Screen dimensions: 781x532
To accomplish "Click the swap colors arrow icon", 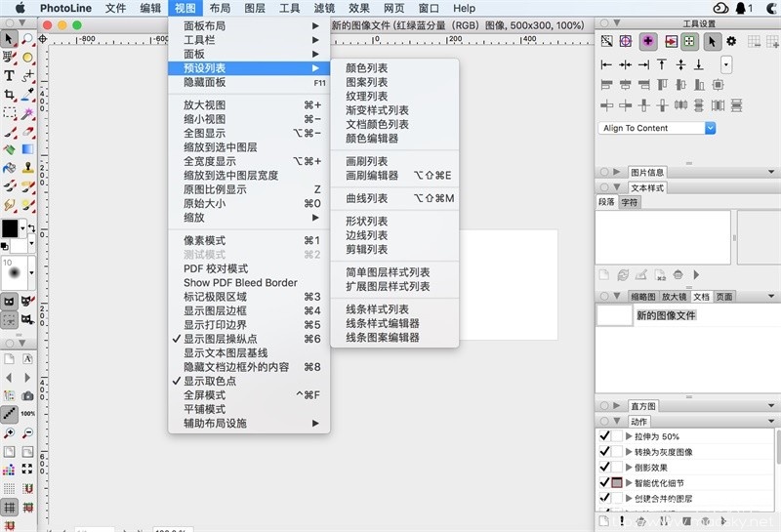I will coord(31,228).
